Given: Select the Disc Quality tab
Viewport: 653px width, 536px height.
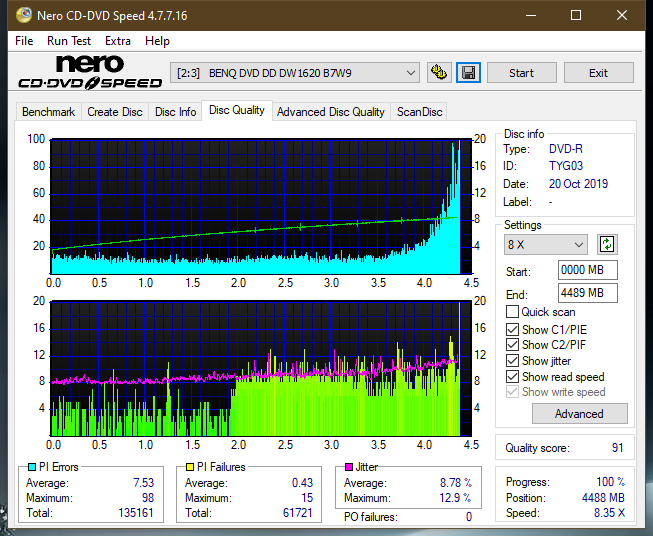Looking at the screenshot, I should (x=237, y=110).
